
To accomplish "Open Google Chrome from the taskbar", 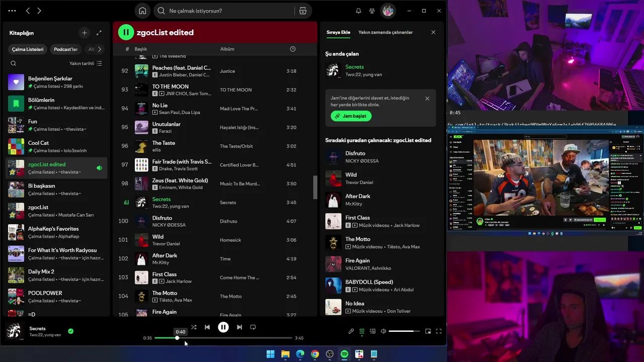I will (314, 354).
